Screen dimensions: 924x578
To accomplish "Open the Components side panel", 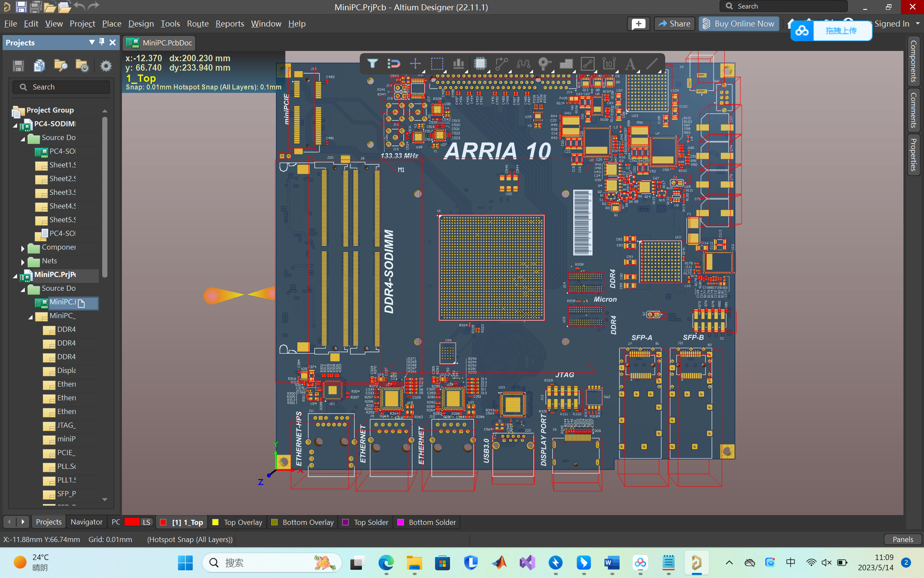I will (914, 61).
